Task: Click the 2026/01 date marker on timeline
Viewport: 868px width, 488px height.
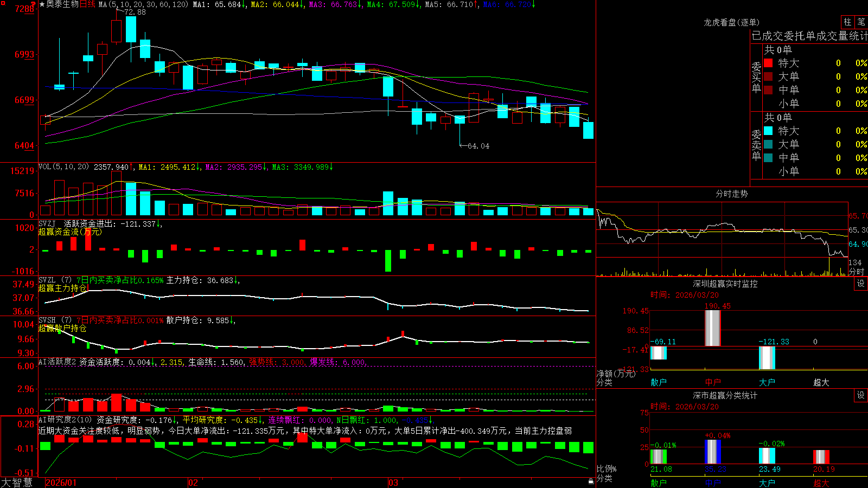Action: tap(61, 483)
